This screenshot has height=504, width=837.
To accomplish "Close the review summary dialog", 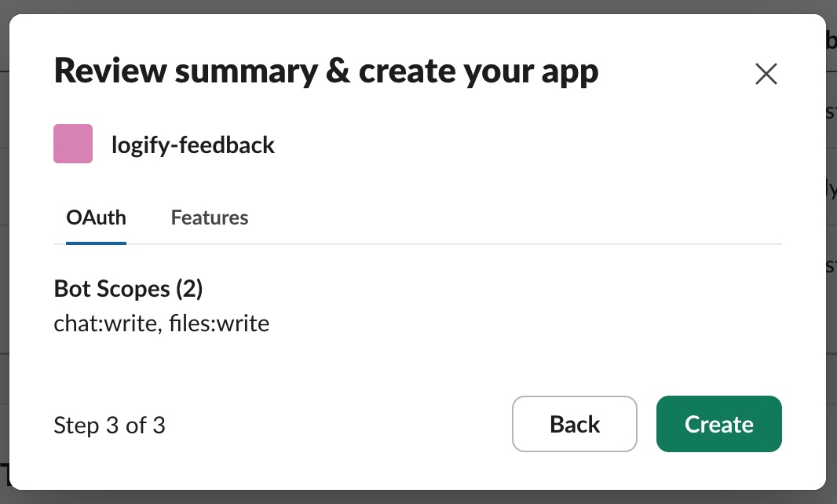I will (x=766, y=74).
